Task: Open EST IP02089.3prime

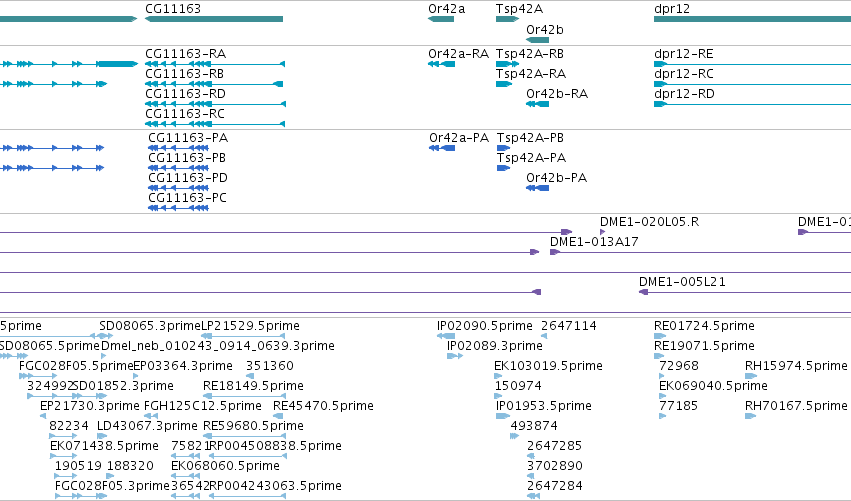Action: pyautogui.click(x=494, y=346)
